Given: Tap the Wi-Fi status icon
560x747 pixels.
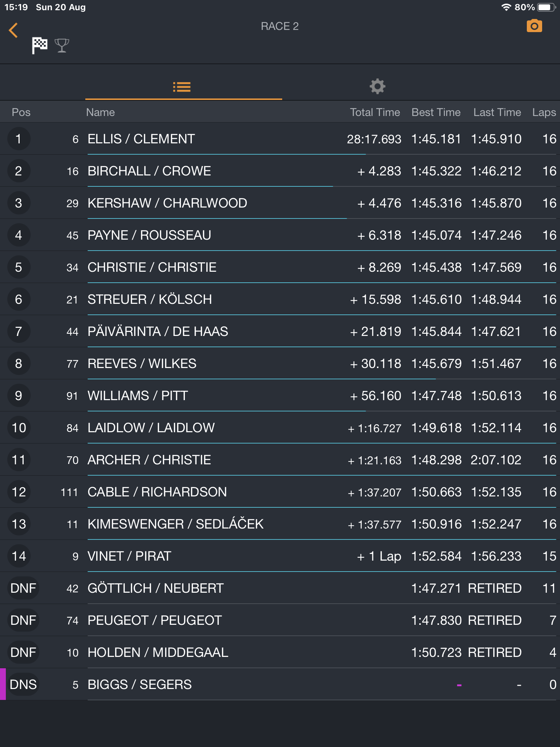Looking at the screenshot, I should [506, 7].
